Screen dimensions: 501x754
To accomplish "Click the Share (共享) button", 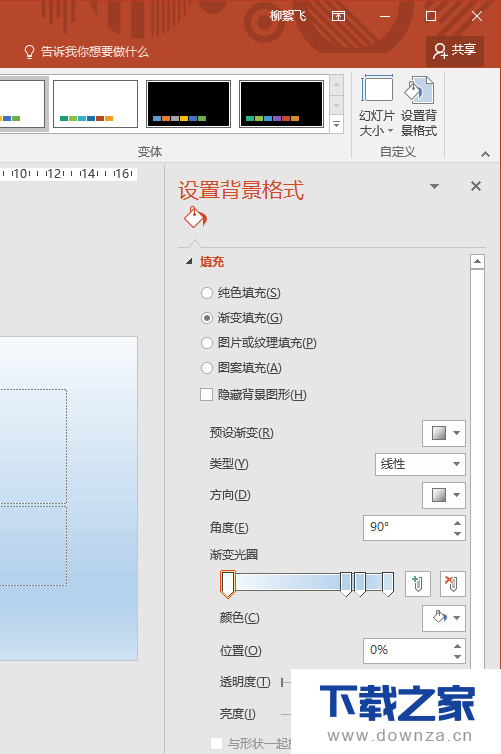I will tap(455, 51).
